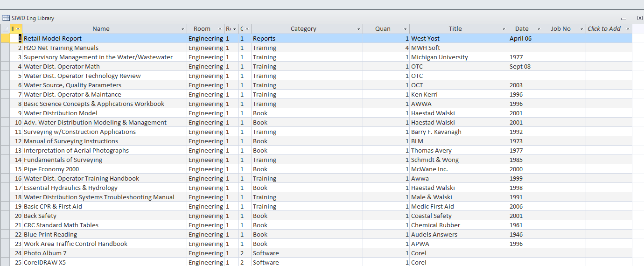Click the empty Date cell for H2O Net Training Manuals
This screenshot has width=644, height=266.
point(525,48)
